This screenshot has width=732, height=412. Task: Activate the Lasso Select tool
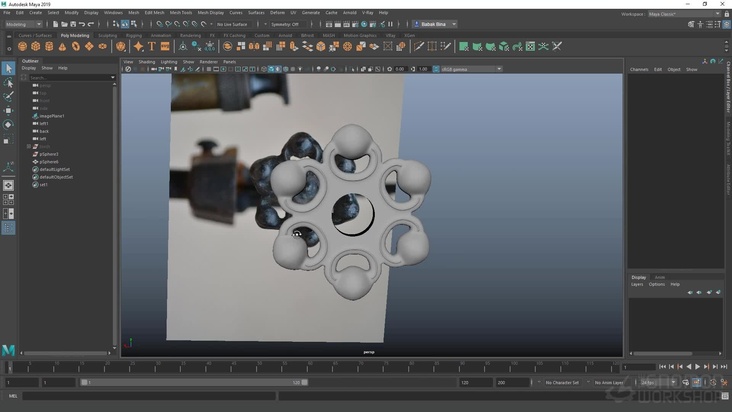pyautogui.click(x=8, y=83)
